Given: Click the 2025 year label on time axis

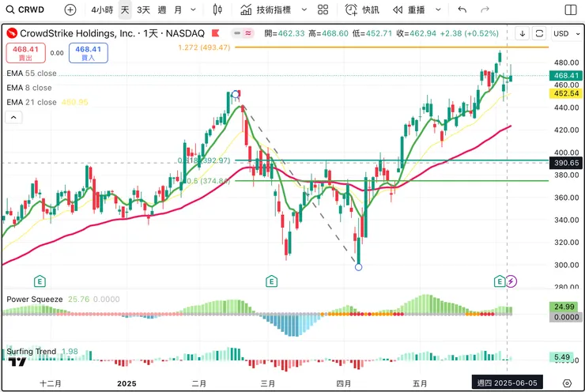Looking at the screenshot, I should (x=126, y=383).
